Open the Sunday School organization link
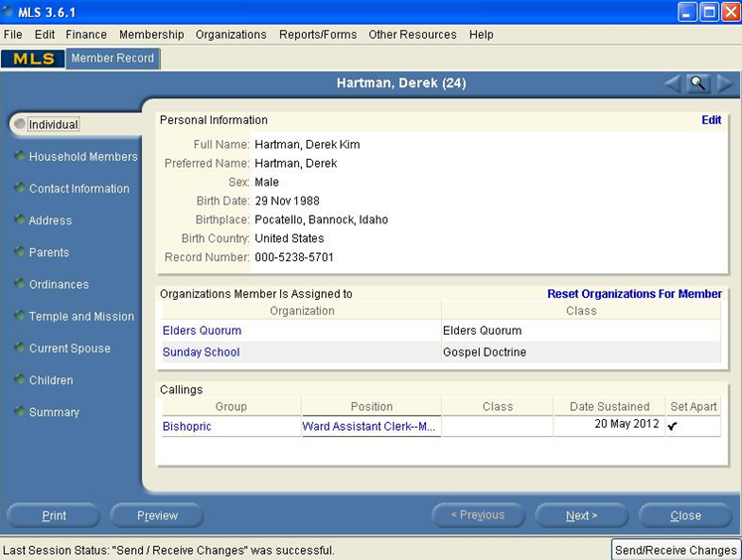742x560 pixels. 201,351
